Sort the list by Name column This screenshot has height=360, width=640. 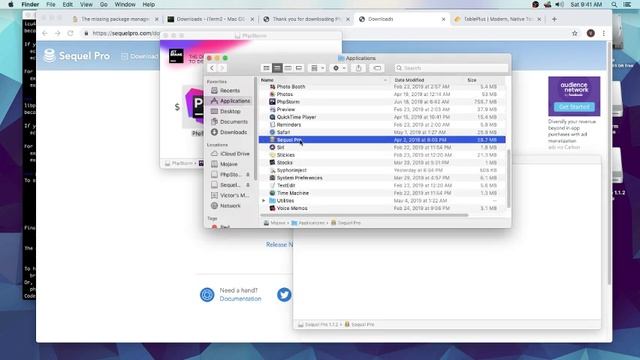tap(324, 80)
